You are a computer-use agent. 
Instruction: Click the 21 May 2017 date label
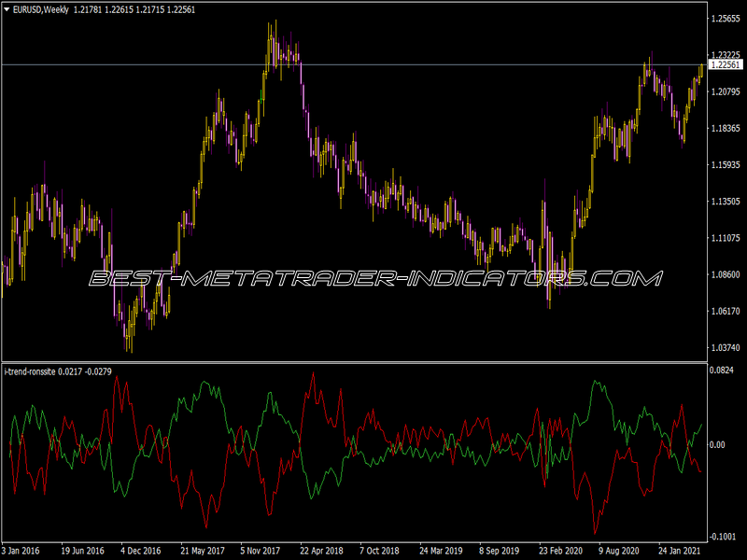(x=203, y=551)
